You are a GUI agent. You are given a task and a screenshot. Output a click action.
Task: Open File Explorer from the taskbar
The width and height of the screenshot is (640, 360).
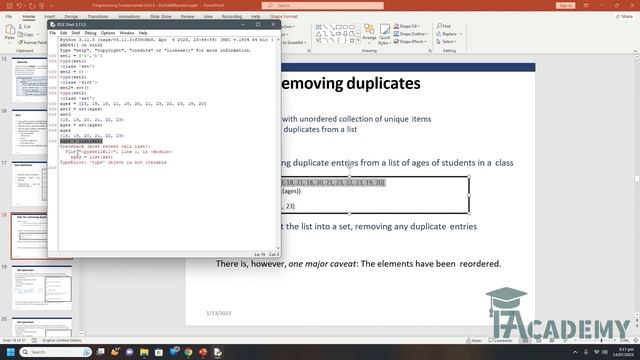click(x=144, y=352)
